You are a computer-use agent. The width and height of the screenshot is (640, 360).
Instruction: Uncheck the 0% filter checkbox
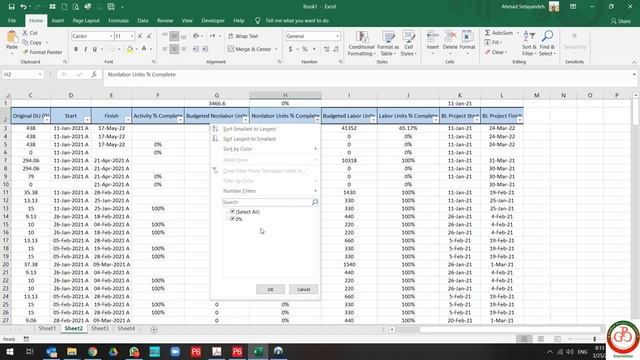point(232,219)
